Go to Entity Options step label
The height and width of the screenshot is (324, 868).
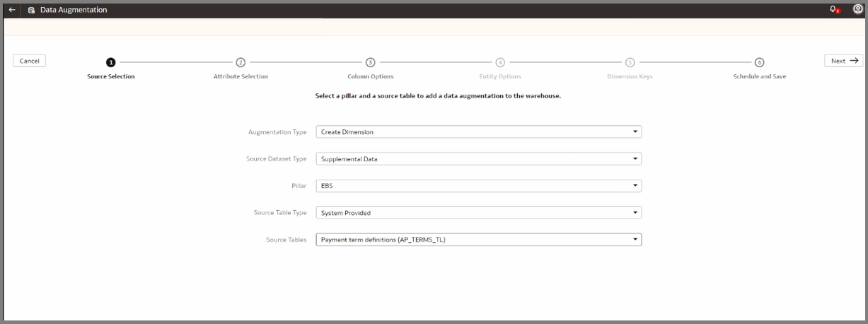click(500, 76)
